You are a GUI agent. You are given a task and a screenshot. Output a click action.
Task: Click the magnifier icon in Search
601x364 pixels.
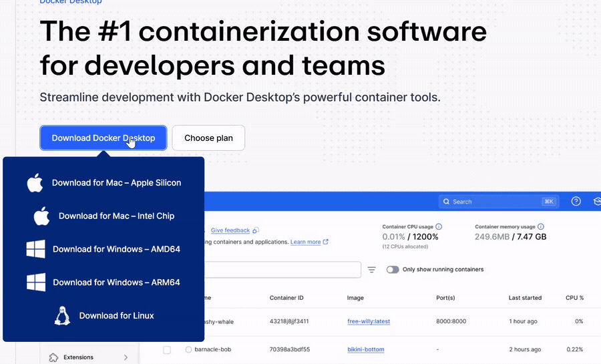coord(446,202)
